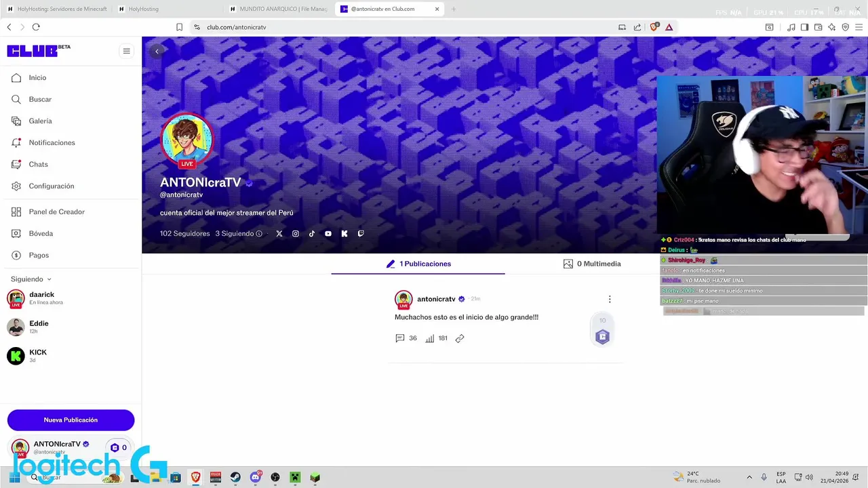Viewport: 868px width, 488px height.
Task: Switch to the 0 Multimedia tab
Action: click(592, 264)
